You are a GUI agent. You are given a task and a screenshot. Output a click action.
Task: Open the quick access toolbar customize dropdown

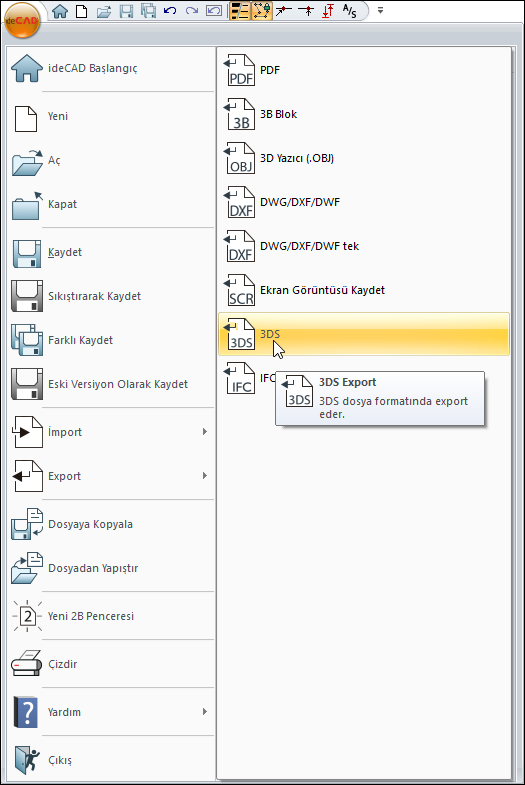point(380,10)
